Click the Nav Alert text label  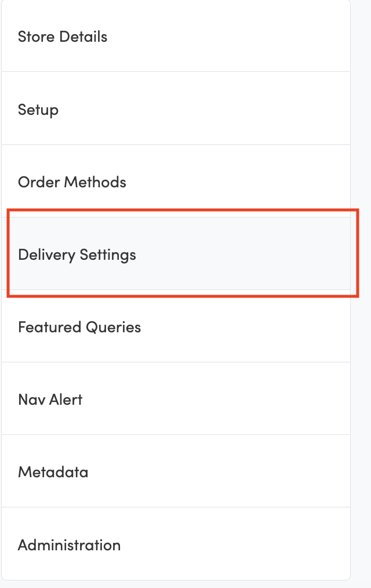point(50,400)
